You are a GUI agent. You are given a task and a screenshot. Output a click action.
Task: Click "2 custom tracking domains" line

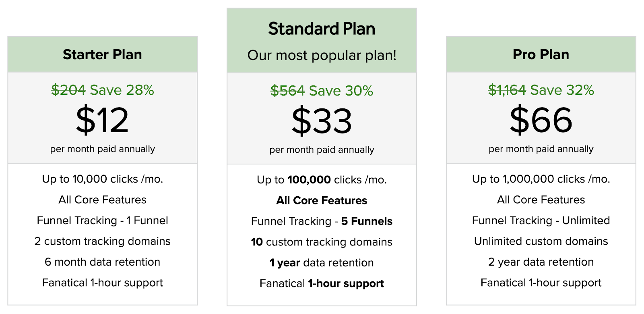(102, 241)
